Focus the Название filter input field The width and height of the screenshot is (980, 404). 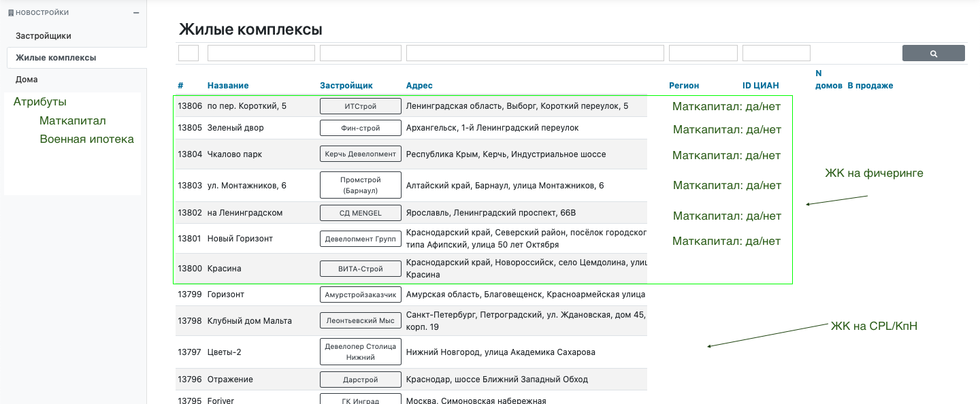261,53
